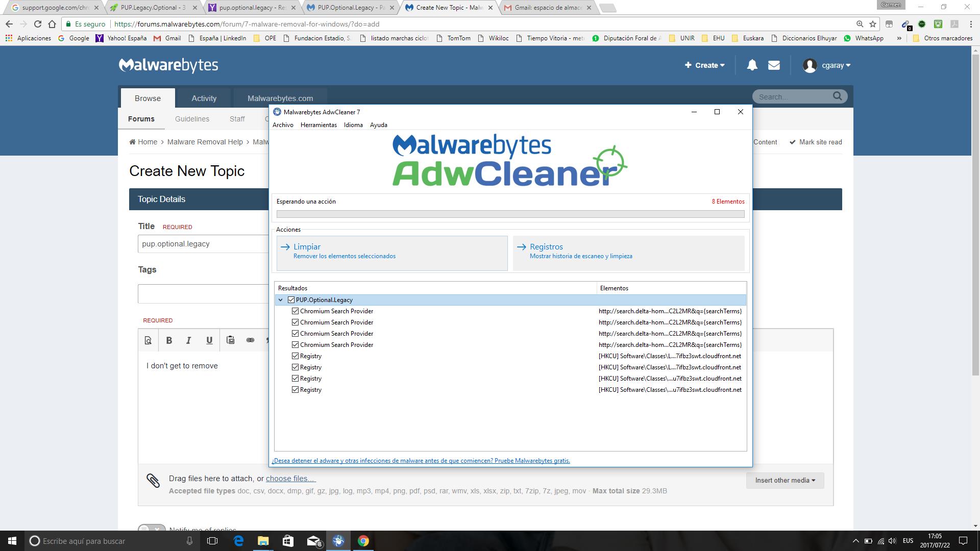Screen dimensions: 980x551
Task: Uncheck the first Chromium Search Provider
Action: 295,311
